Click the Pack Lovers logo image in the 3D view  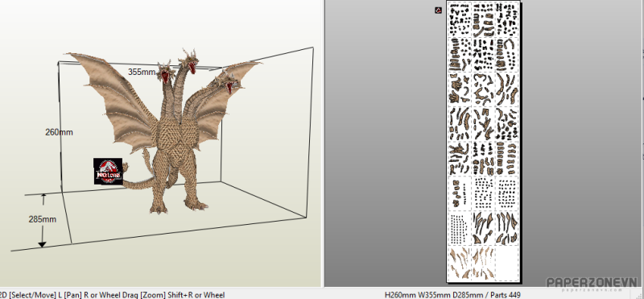point(108,171)
